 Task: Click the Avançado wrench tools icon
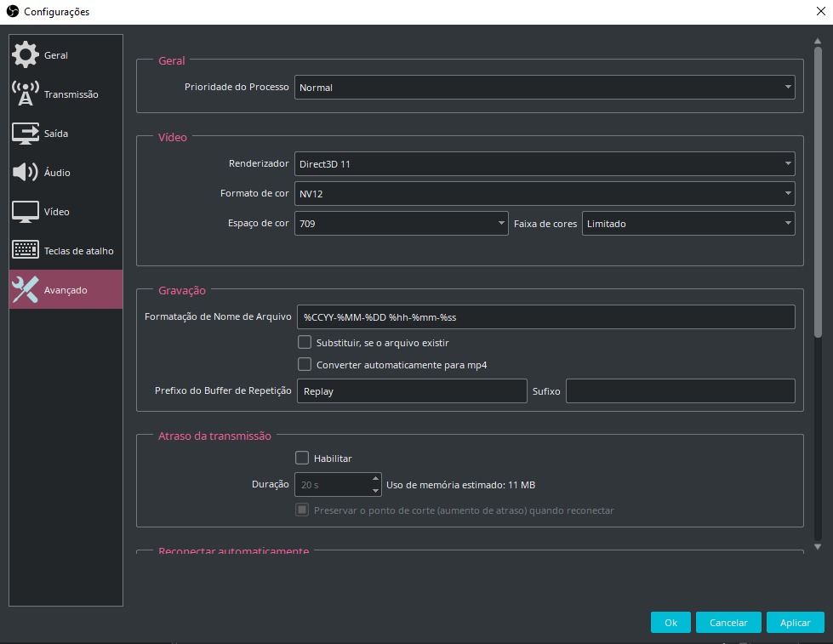click(x=26, y=290)
